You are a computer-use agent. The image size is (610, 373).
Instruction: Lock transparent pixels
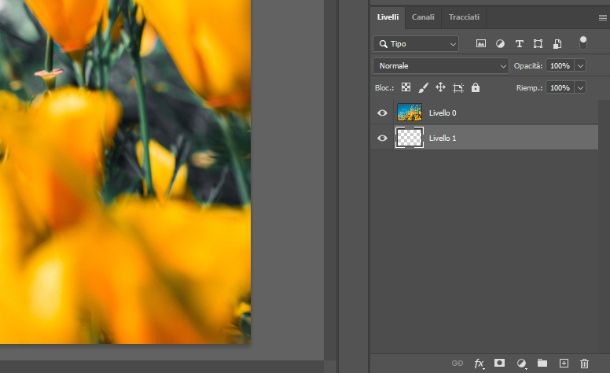click(406, 88)
